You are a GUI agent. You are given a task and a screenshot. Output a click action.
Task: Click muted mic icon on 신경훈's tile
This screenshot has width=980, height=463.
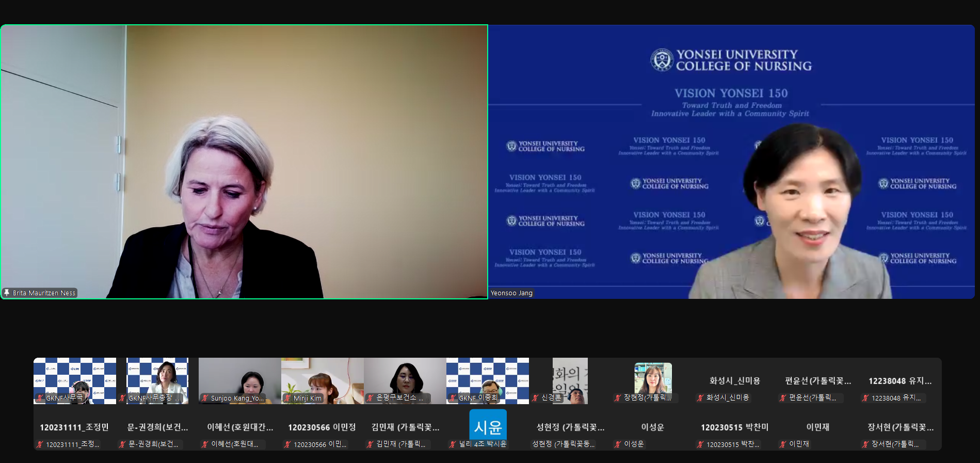(x=536, y=398)
